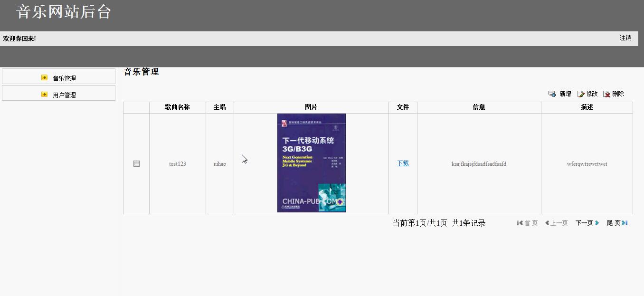
Task: Click the yellow arrow icon beside 音乐管理
Action: 44,77
